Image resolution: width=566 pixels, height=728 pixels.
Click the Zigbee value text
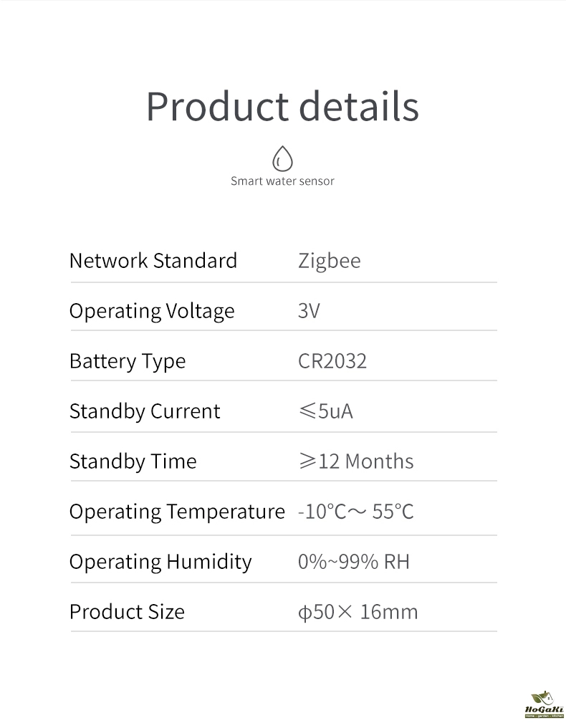329,260
